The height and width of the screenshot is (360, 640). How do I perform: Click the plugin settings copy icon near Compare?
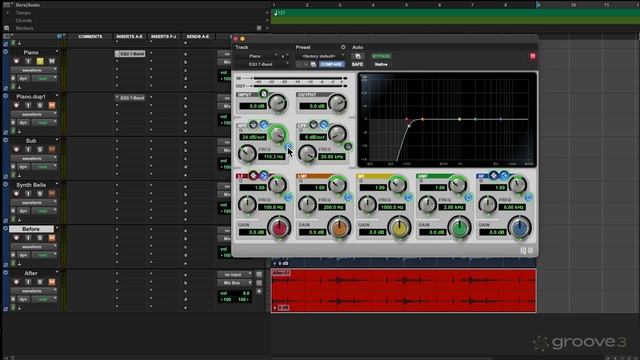tap(313, 64)
